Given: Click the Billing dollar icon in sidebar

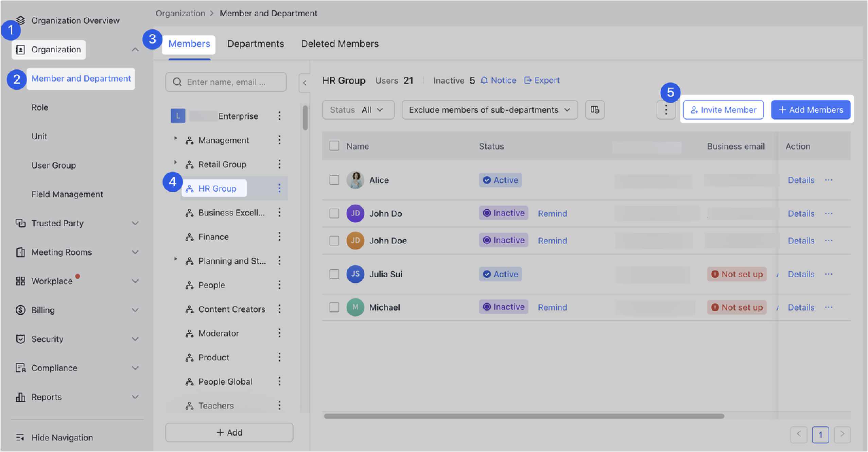Looking at the screenshot, I should 20,310.
